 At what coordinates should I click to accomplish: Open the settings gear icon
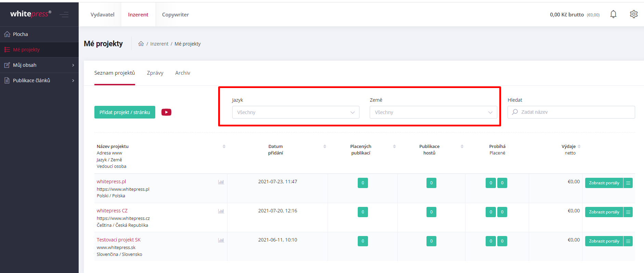coord(634,14)
